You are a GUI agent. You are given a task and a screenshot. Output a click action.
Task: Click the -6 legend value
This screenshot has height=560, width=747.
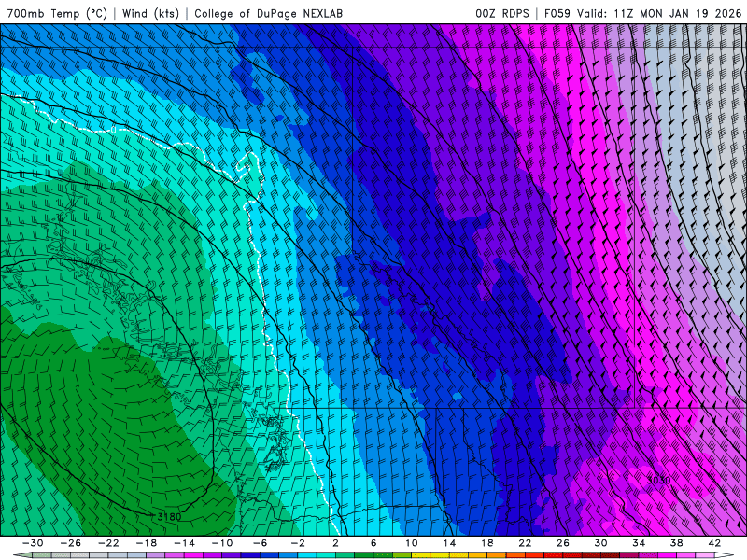(260, 543)
